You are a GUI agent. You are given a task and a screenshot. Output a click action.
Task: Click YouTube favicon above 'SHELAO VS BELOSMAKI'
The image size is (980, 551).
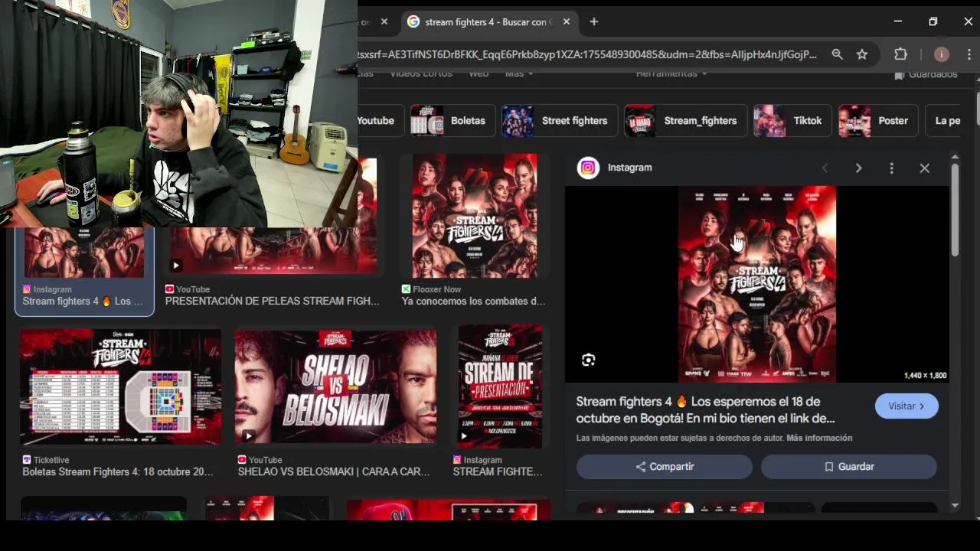pyautogui.click(x=242, y=460)
